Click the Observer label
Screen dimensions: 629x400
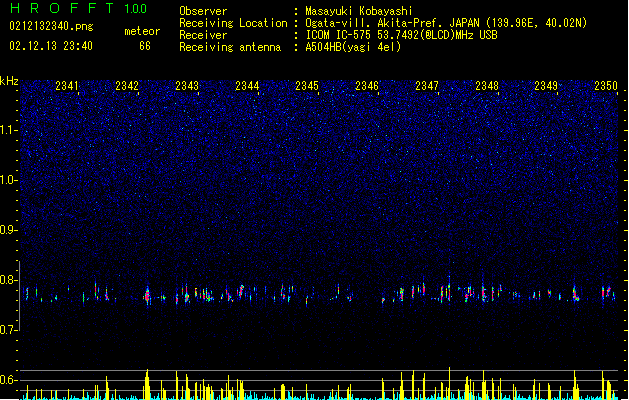203,11
